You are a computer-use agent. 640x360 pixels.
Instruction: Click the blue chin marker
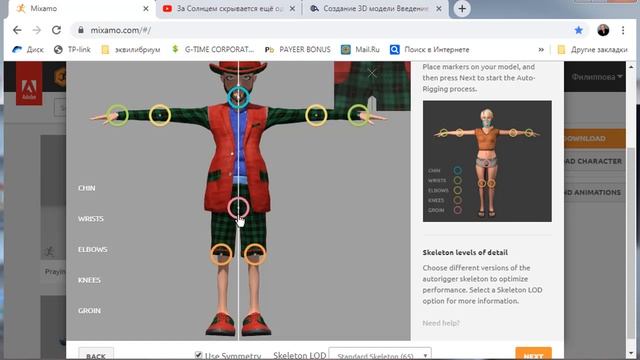[x=238, y=97]
